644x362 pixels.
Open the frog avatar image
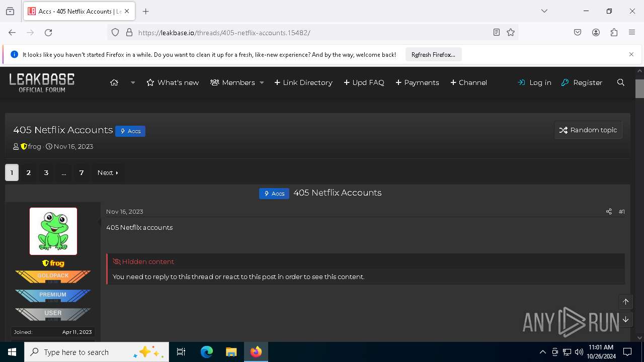coord(53,231)
